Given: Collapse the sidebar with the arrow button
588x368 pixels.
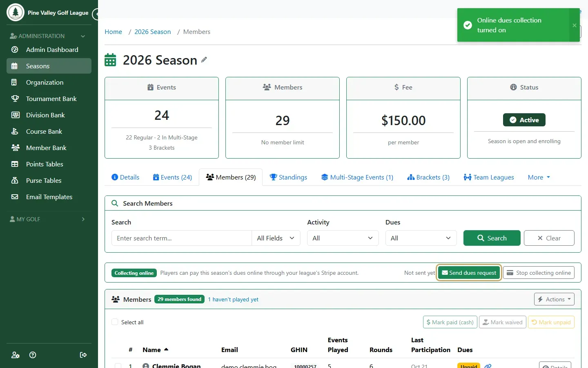Looking at the screenshot, I should tap(96, 14).
